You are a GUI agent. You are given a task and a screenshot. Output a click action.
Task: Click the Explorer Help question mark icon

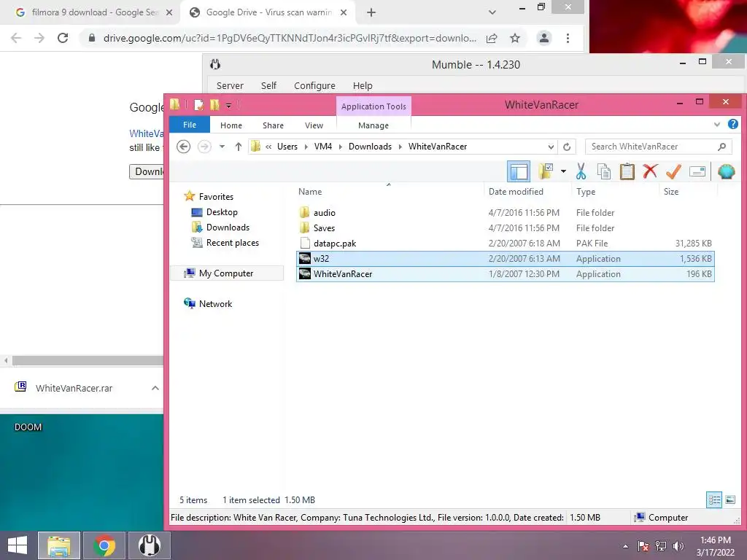[x=732, y=124]
